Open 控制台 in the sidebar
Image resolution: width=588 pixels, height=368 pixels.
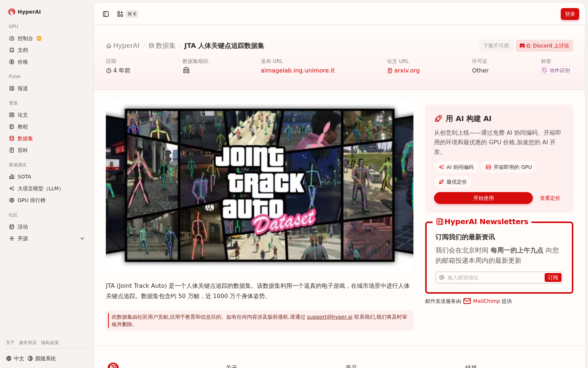[x=25, y=38]
